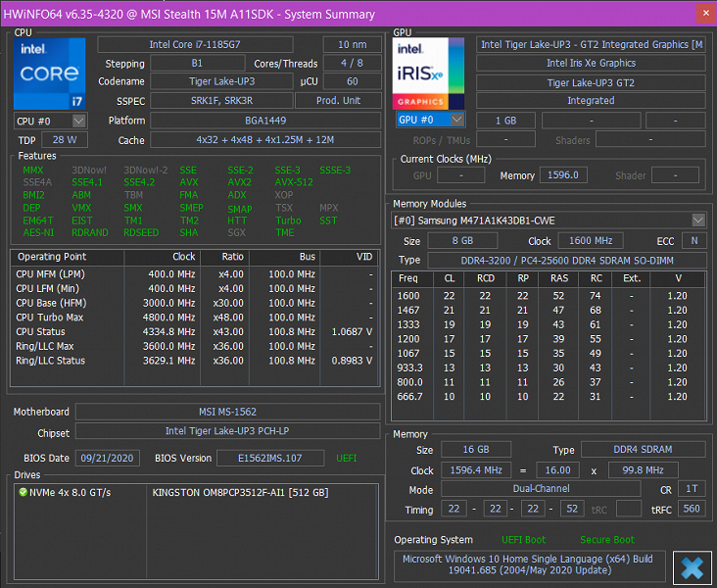Image resolution: width=717 pixels, height=588 pixels.
Task: Expand the GPU #0 selector dropdown
Action: click(430, 120)
